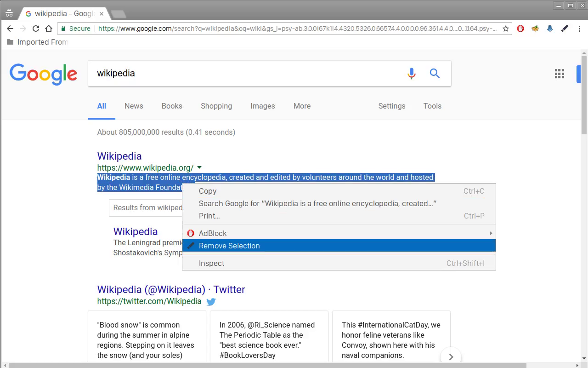The height and width of the screenshot is (368, 588).
Task: Open the red AdBlock extension in the toolbar
Action: click(x=520, y=29)
